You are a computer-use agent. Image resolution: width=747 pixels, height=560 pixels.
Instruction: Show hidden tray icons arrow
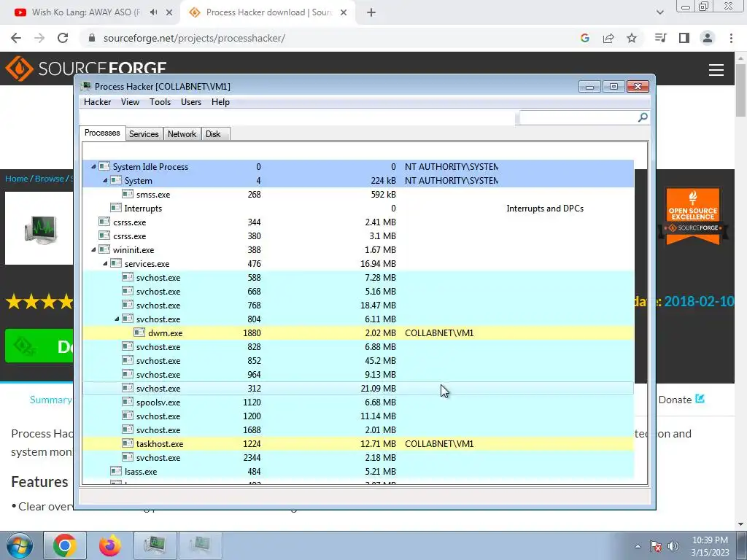(638, 547)
